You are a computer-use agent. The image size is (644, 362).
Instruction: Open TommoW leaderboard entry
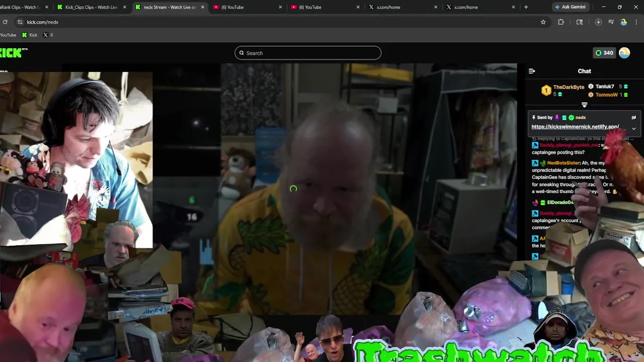point(606,95)
